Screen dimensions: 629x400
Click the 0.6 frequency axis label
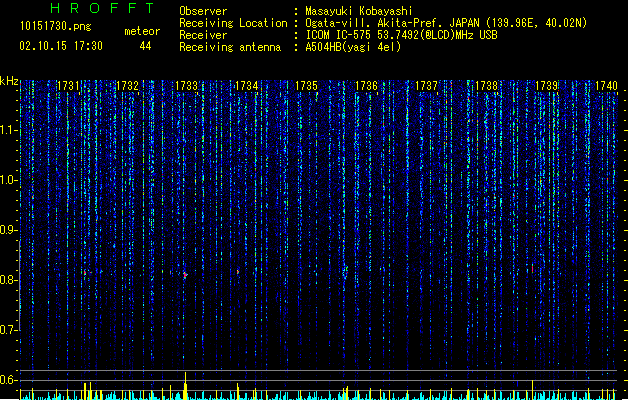[x=9, y=380]
